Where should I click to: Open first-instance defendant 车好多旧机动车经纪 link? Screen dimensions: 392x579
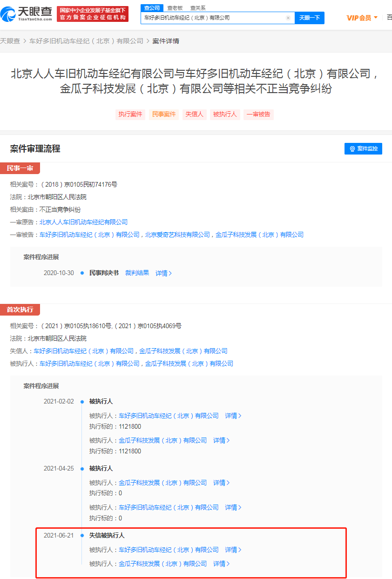89,235
